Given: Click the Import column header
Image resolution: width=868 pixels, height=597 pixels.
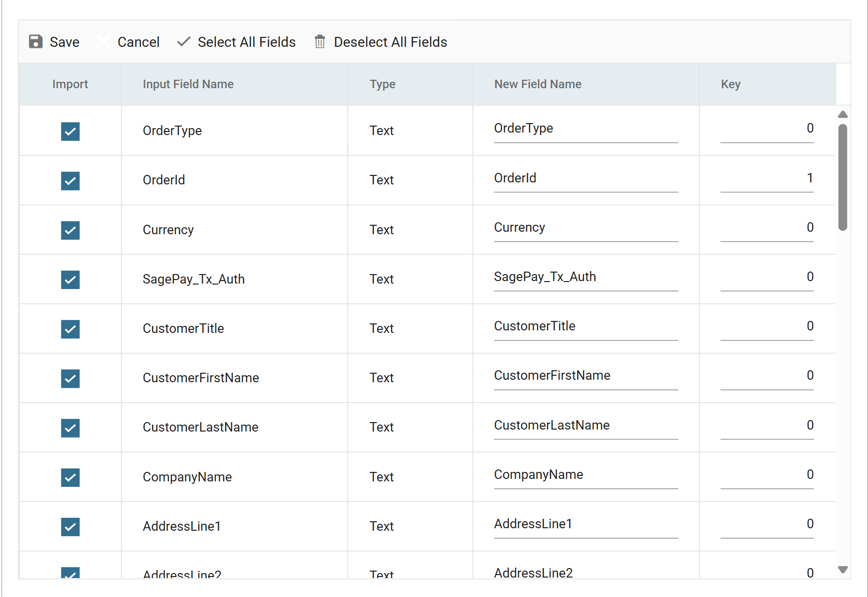Looking at the screenshot, I should (70, 84).
